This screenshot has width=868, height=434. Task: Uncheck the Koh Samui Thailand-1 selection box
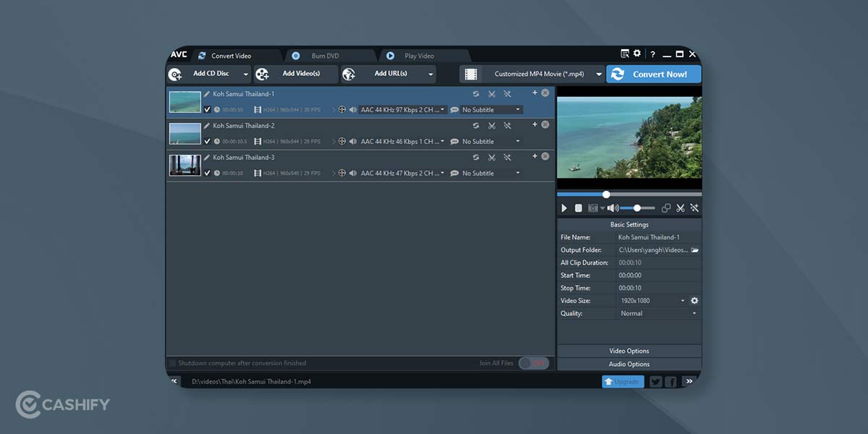point(208,109)
